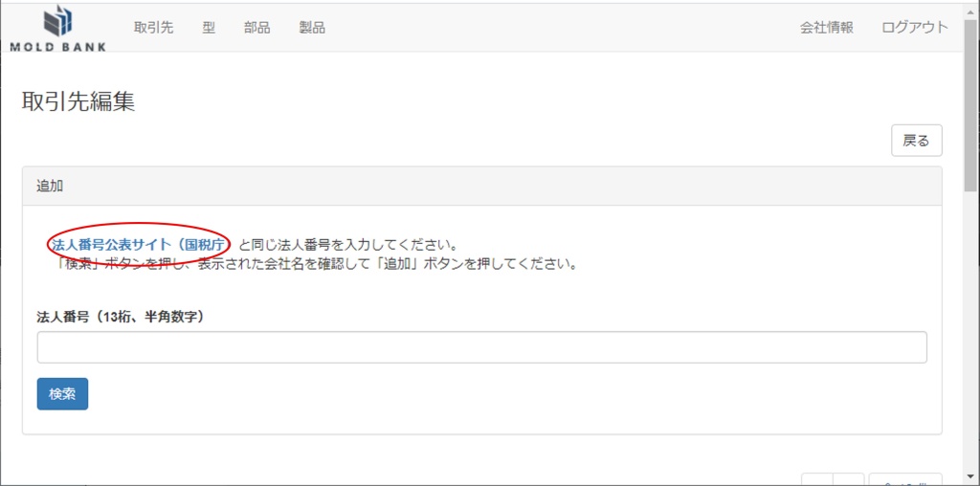Go to the 型 page
The image size is (980, 486).
[x=209, y=28]
